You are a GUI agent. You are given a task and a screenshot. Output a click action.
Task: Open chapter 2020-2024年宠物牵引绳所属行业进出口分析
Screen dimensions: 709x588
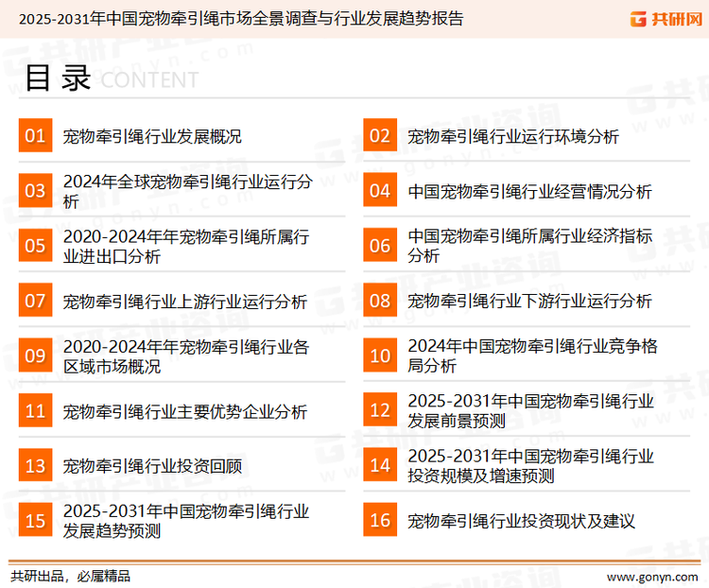tap(186, 246)
